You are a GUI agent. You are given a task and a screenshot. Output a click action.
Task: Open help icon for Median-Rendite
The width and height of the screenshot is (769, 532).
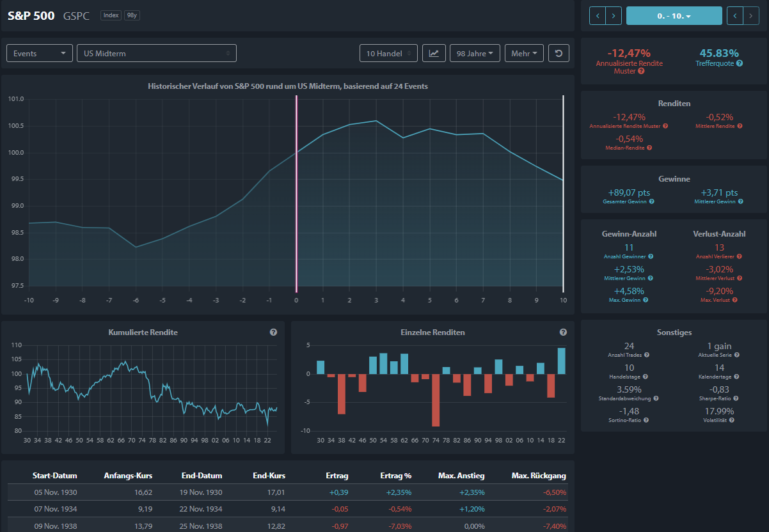[x=650, y=148]
